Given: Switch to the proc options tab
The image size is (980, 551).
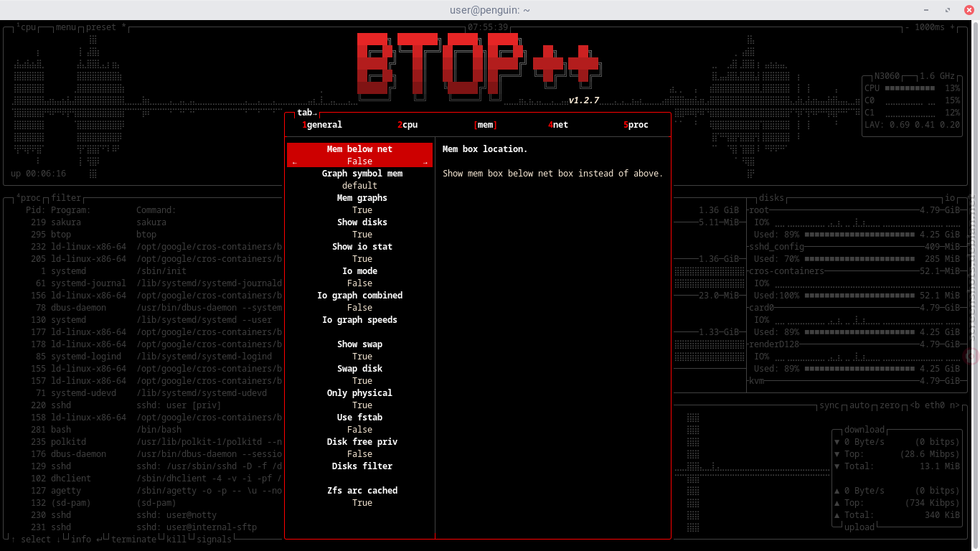Looking at the screenshot, I should (x=636, y=125).
